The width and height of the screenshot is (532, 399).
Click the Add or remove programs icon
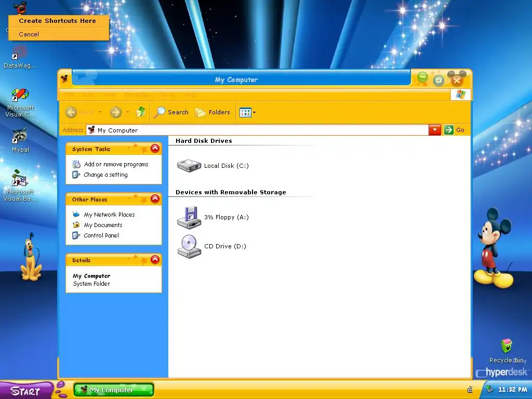pyautogui.click(x=76, y=164)
